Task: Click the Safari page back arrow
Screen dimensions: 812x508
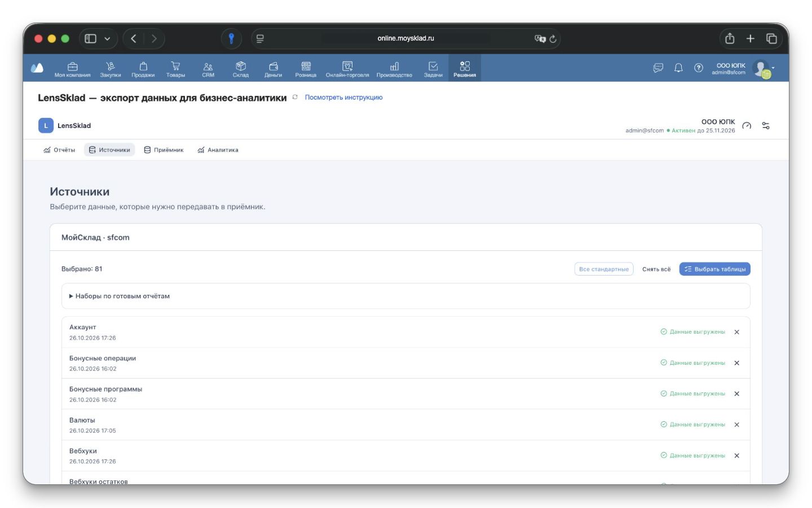Action: (134, 38)
